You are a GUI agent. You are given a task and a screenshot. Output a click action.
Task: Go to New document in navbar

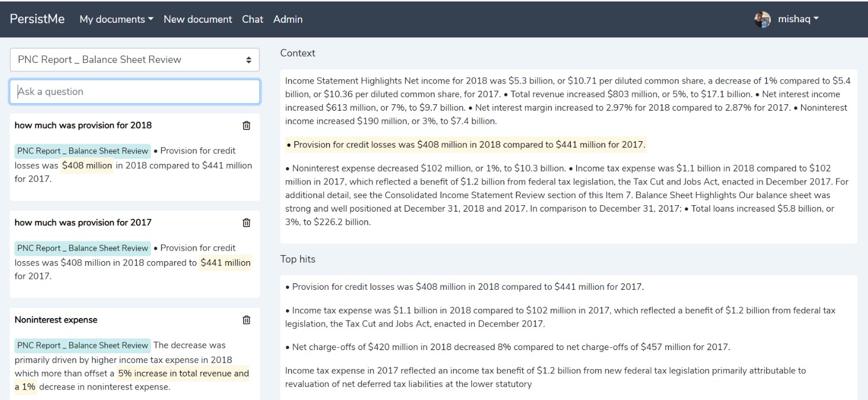point(197,20)
